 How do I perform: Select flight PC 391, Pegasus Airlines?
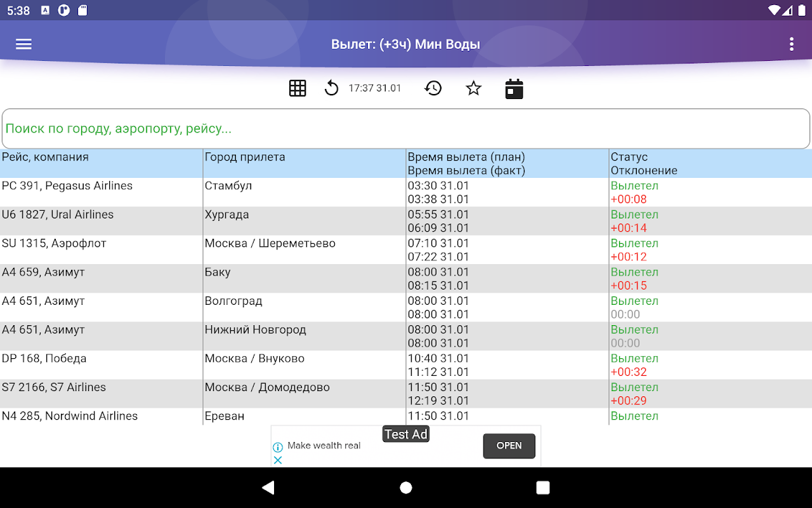[67, 186]
